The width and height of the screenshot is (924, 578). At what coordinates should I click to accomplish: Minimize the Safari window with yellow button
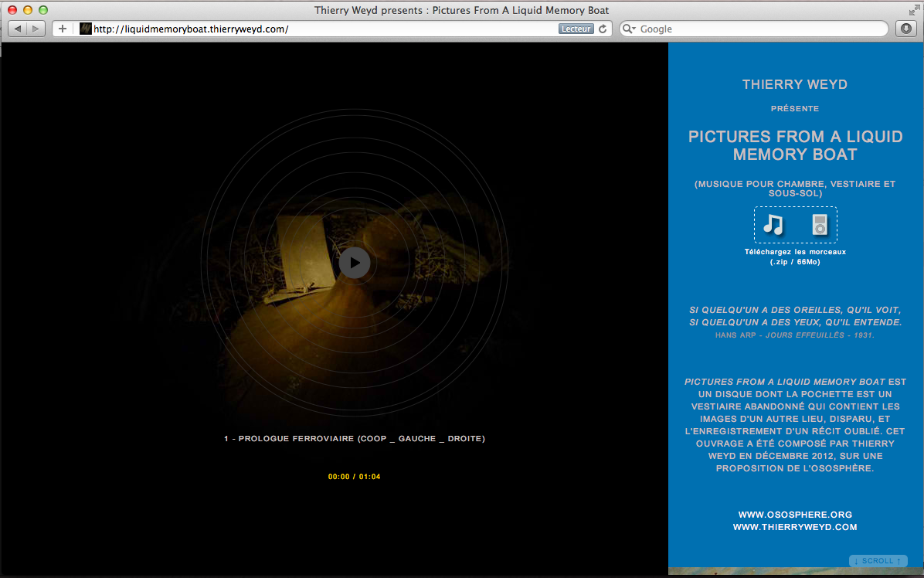click(28, 10)
